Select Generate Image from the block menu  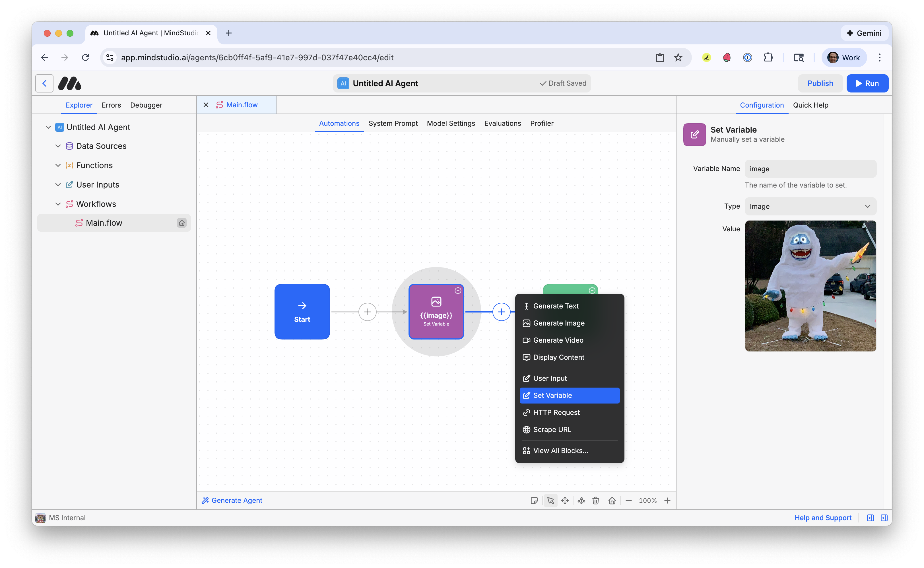pyautogui.click(x=558, y=323)
